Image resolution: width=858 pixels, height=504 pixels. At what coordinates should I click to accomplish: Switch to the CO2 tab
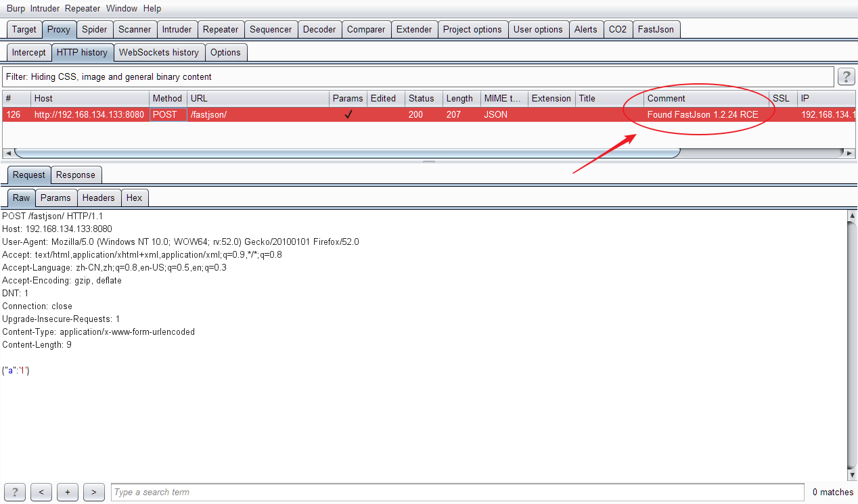tap(618, 29)
